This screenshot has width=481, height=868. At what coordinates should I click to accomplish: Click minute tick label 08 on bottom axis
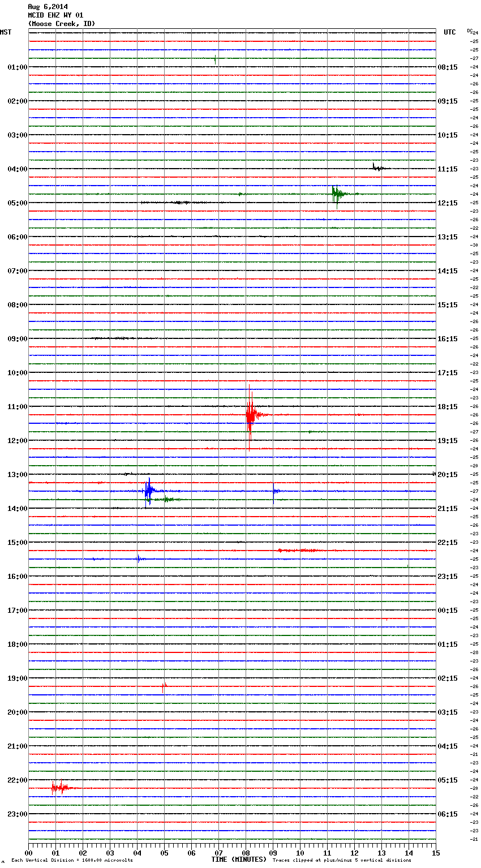click(x=246, y=853)
